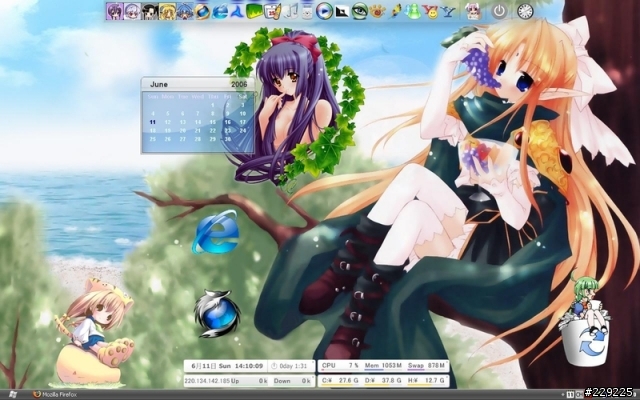The height and width of the screenshot is (400, 640).
Task: Click the Mem 1053M meter
Action: click(x=383, y=366)
